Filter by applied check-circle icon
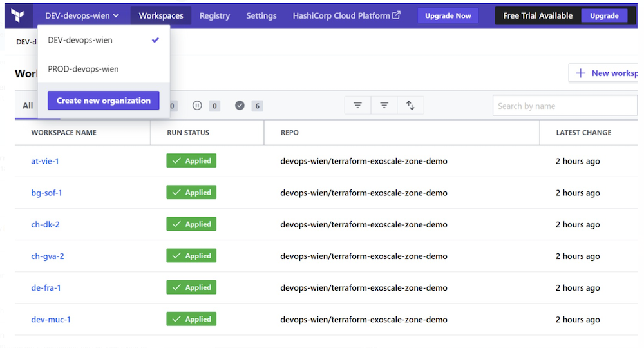Viewport: 644px width, 348px height. 240,106
